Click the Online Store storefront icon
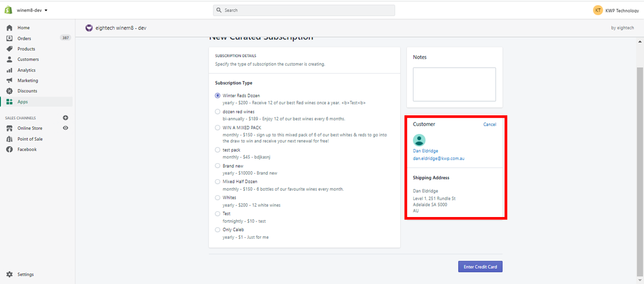The width and height of the screenshot is (644, 284). (x=9, y=128)
